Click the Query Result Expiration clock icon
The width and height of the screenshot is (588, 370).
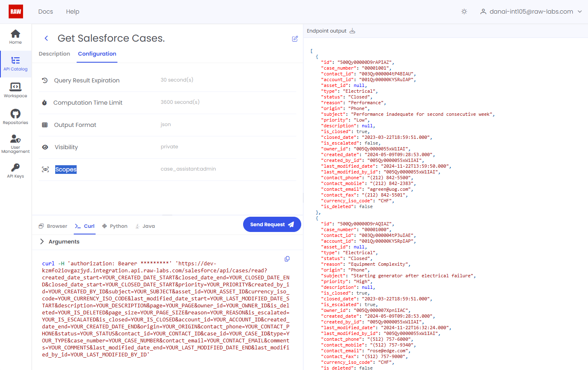[45, 80]
